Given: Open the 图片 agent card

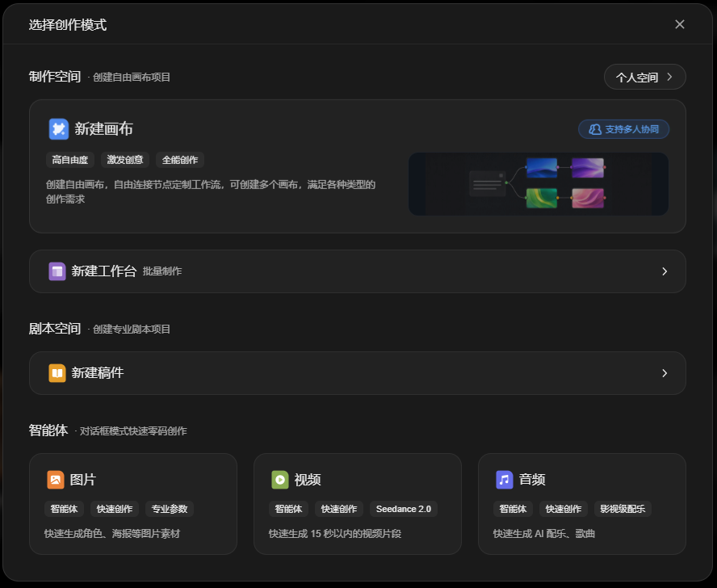Looking at the screenshot, I should tap(133, 504).
